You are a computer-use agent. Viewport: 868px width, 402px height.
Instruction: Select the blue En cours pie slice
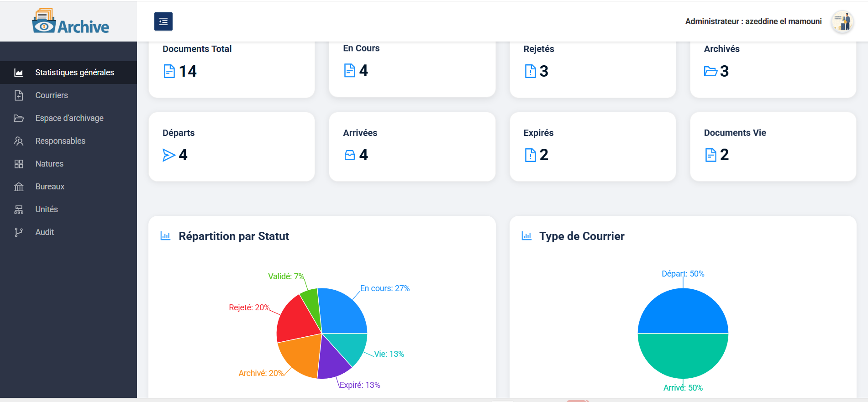(342, 313)
